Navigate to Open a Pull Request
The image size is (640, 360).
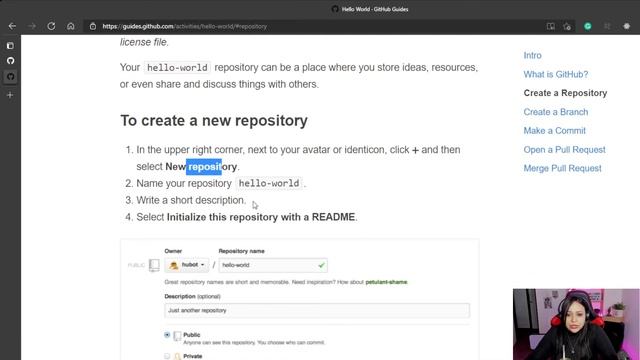564,149
